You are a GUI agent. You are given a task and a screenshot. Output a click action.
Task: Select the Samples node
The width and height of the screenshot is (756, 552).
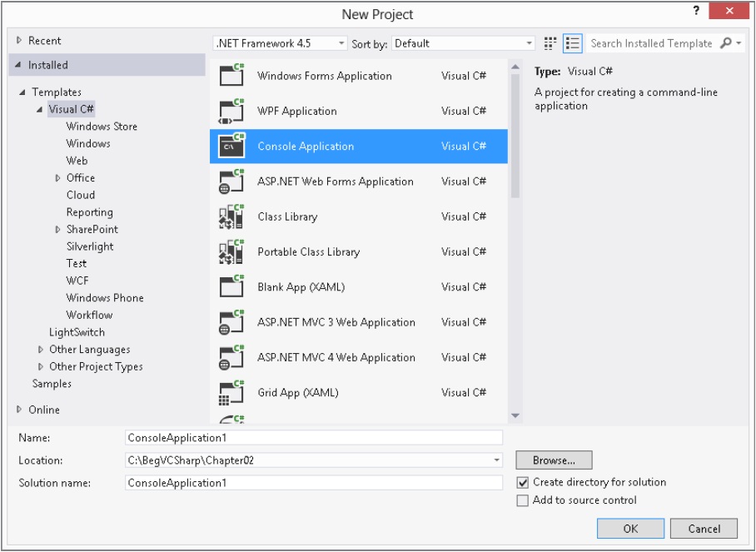[52, 384]
